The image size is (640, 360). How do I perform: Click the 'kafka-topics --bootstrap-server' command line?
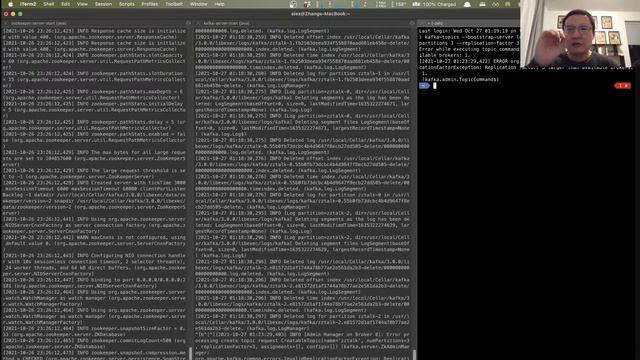469,37
